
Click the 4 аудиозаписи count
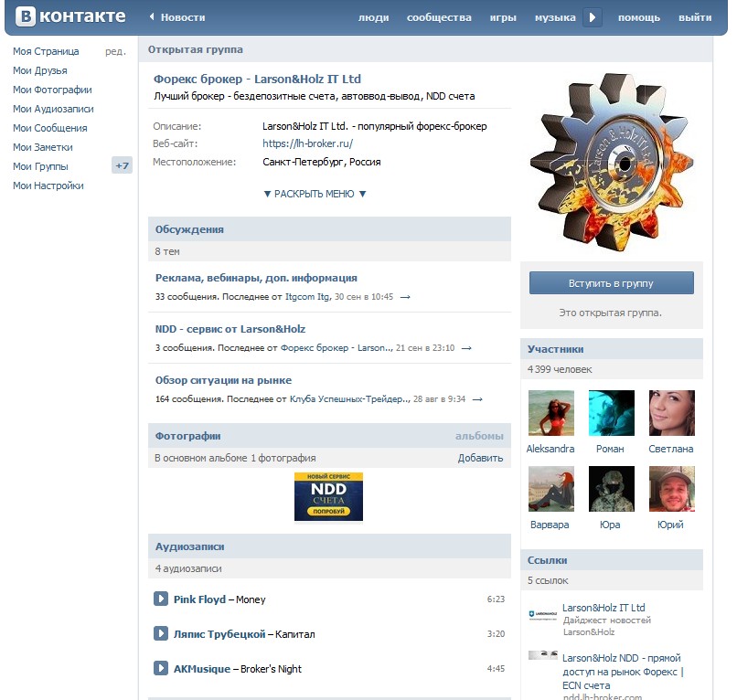[x=188, y=569]
